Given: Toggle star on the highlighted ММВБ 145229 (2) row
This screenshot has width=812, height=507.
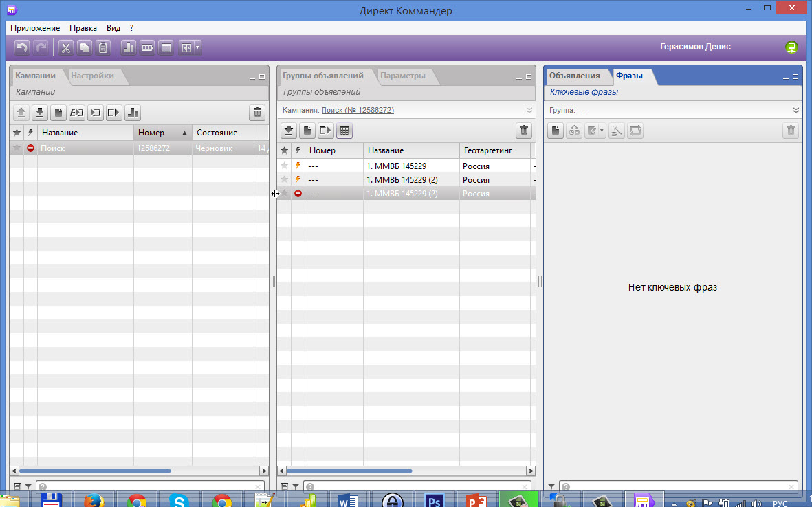Looking at the screenshot, I should click(284, 194).
